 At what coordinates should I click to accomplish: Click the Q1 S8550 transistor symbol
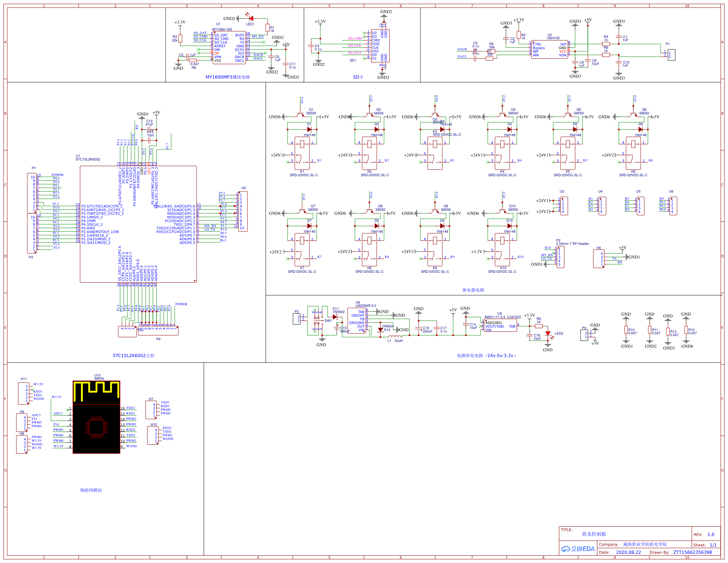click(x=301, y=115)
